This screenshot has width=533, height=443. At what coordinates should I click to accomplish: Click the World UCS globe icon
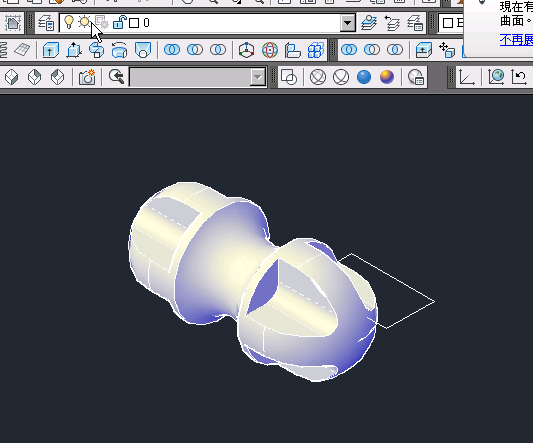[x=496, y=77]
